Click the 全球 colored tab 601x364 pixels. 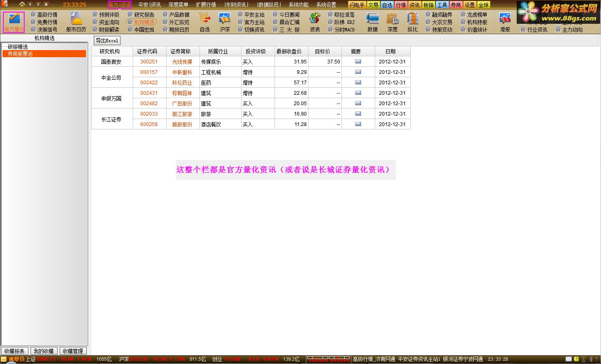484,5
